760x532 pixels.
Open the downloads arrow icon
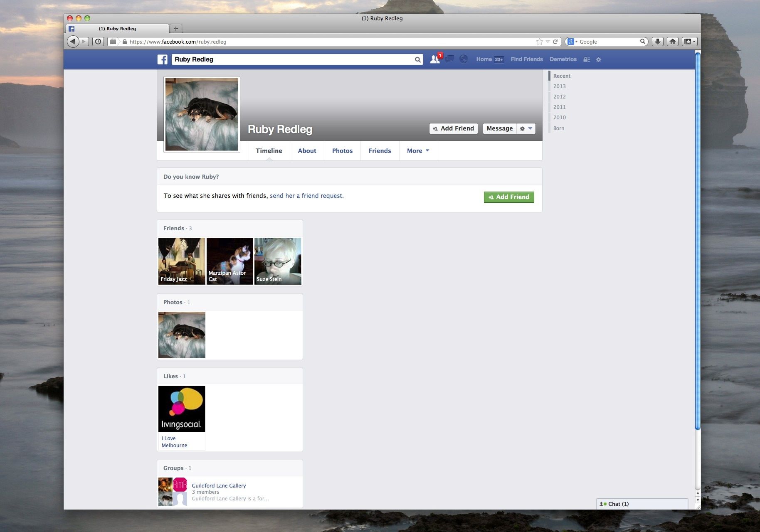pyautogui.click(x=657, y=42)
